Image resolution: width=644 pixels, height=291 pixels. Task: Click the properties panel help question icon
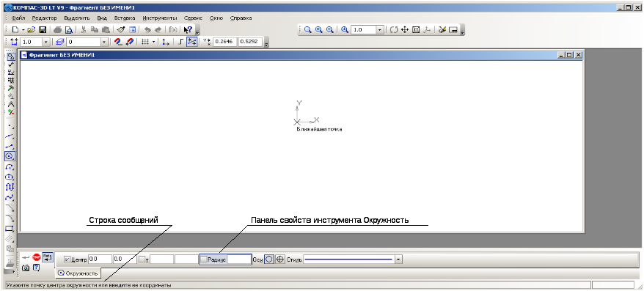37,268
